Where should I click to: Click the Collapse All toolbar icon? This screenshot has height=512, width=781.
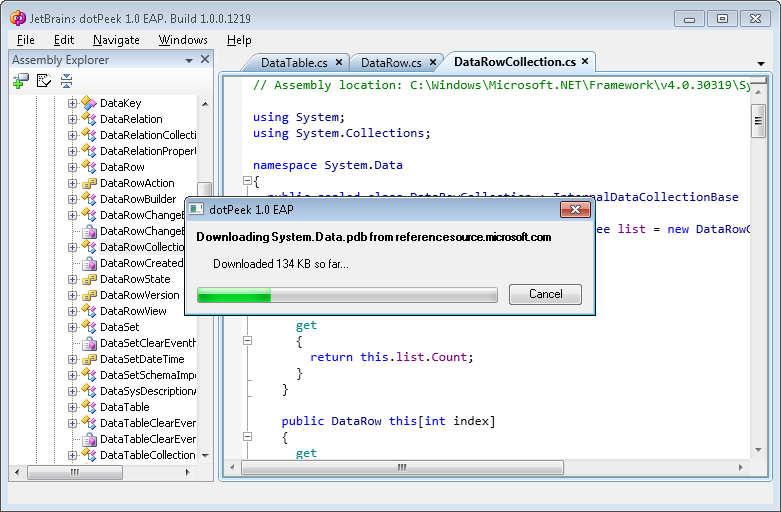[x=66, y=81]
